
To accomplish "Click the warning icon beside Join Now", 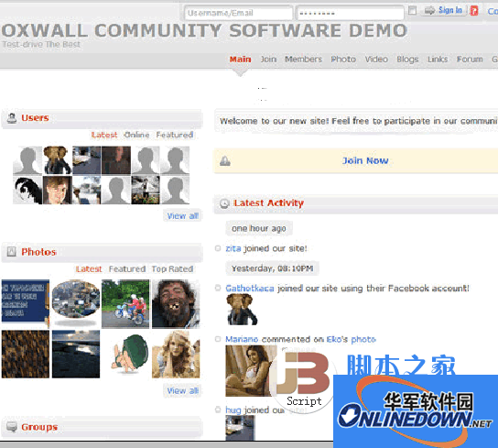I will pyautogui.click(x=225, y=161).
